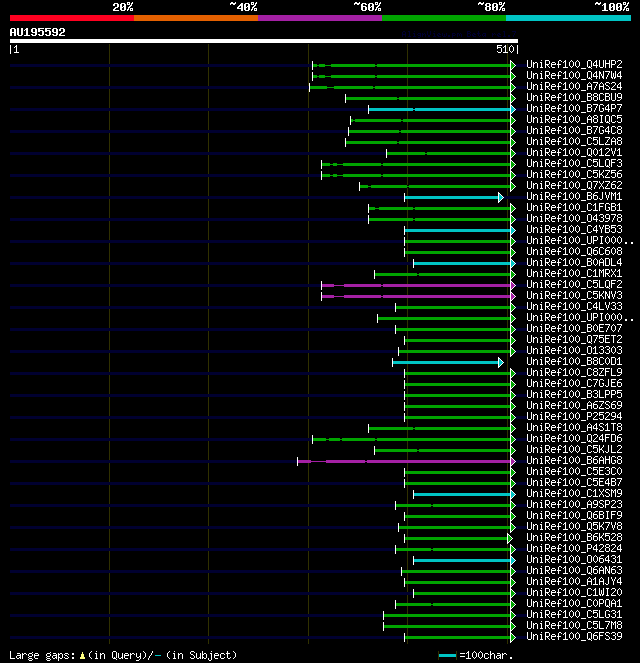Viewport: 640px width, 663px height.
Task: Click the cyan alignment bar of UniRef100_O06431
Action: tap(462, 560)
